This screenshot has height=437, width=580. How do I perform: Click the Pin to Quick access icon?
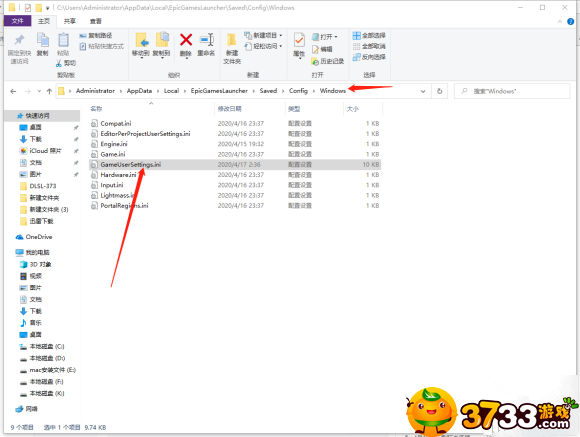pyautogui.click(x=19, y=40)
